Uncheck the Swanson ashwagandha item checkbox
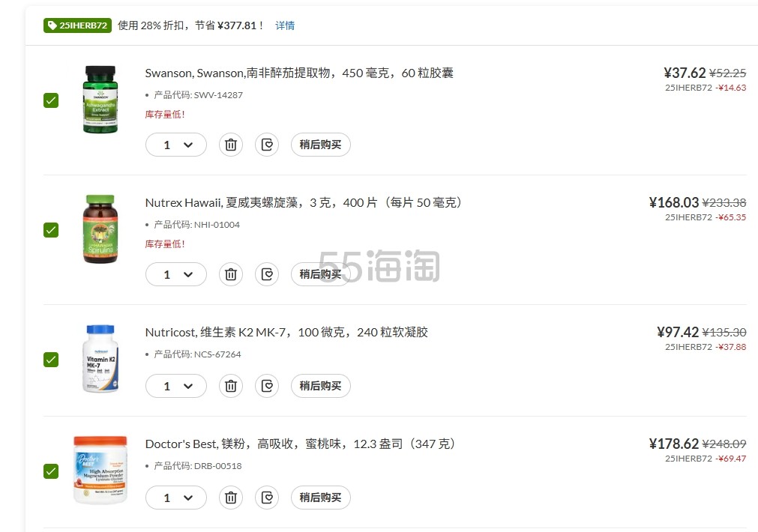Viewport: 758px width, 532px height. click(51, 100)
